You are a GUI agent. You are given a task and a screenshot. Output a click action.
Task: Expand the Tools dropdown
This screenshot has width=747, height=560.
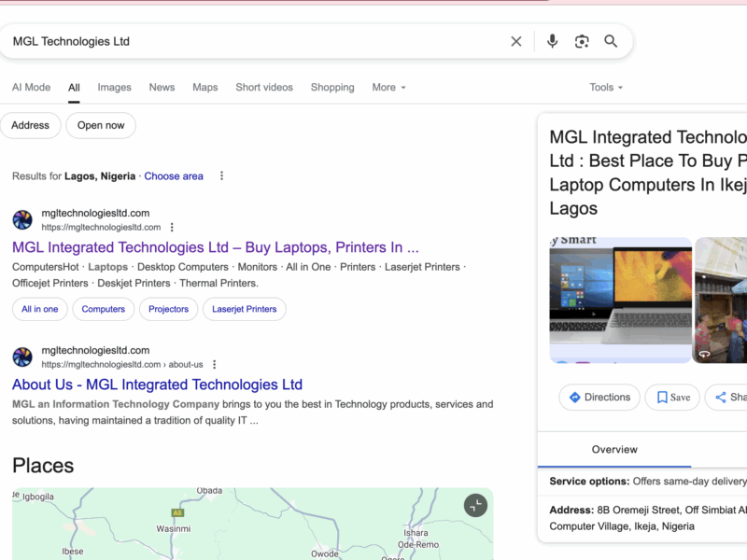click(x=606, y=88)
